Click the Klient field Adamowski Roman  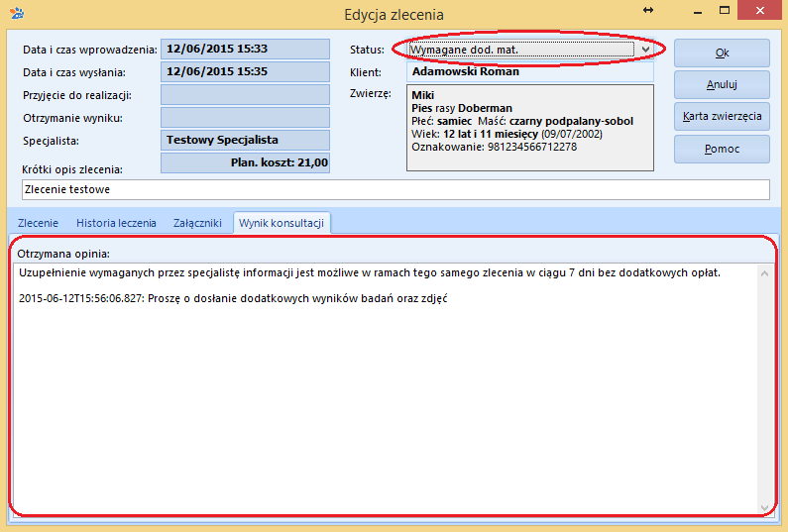(x=530, y=71)
